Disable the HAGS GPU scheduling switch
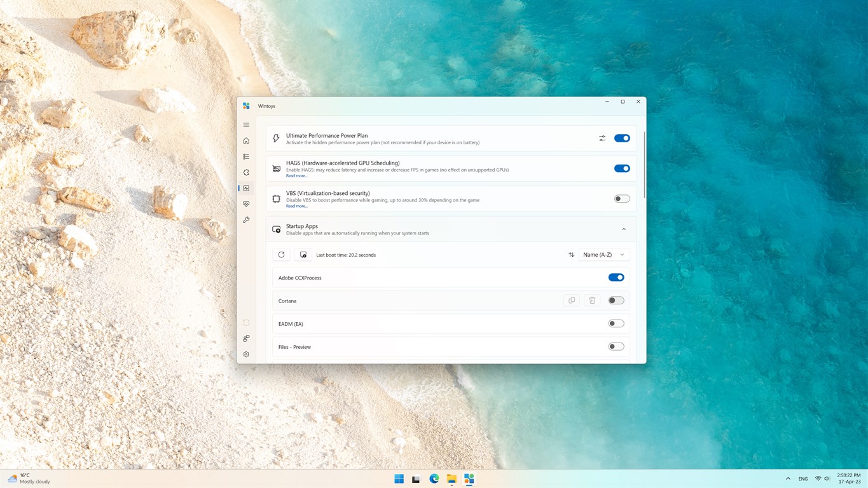Screen dimensions: 868x488 pos(622,168)
